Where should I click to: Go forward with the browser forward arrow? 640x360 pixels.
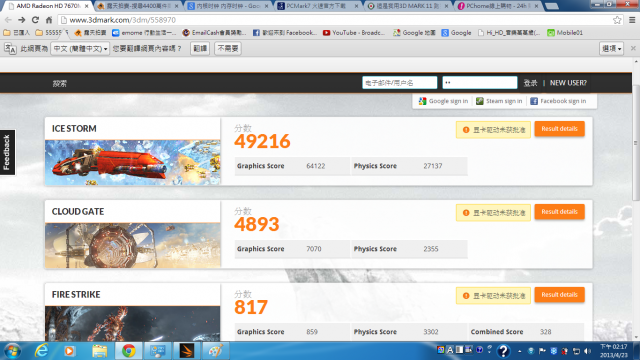point(22,20)
